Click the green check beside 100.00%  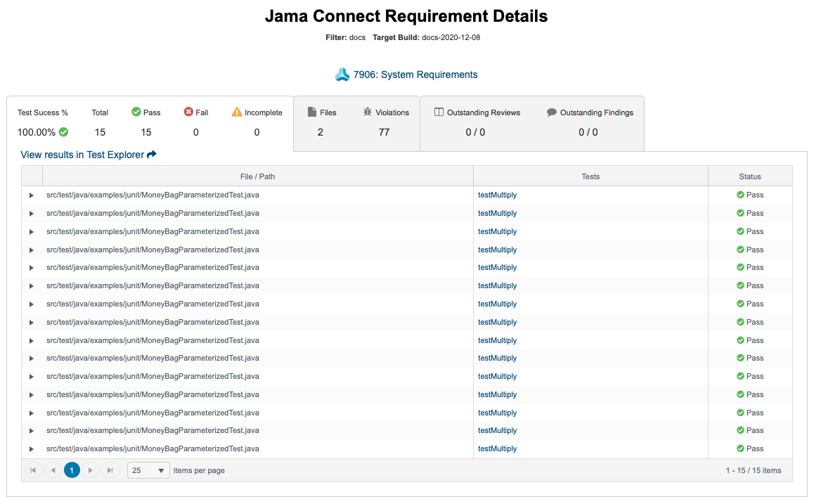click(63, 132)
